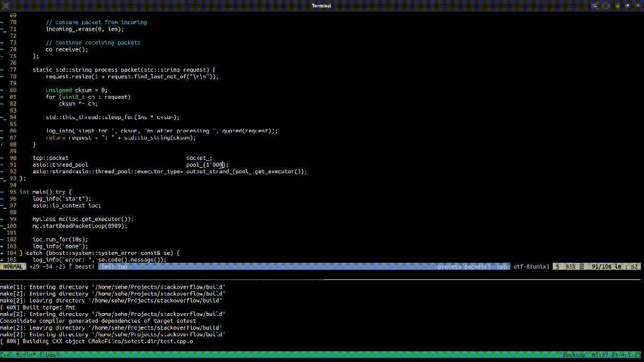Click line number 69 in the gutter

(13, 16)
